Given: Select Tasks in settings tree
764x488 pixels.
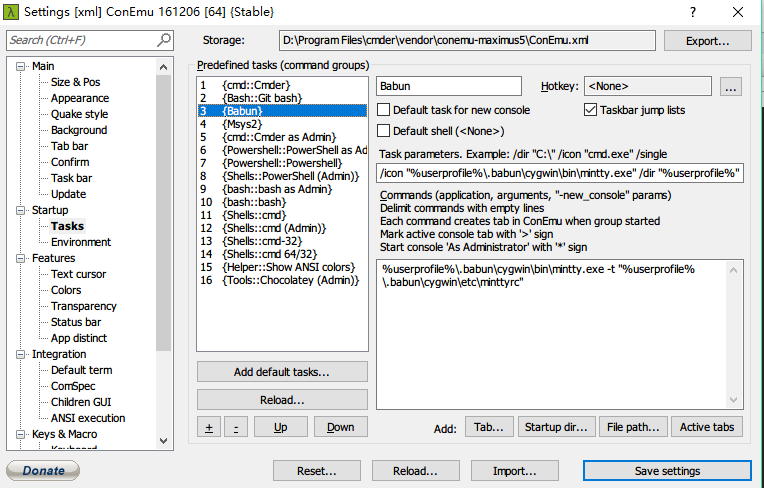Looking at the screenshot, I should (x=67, y=226).
